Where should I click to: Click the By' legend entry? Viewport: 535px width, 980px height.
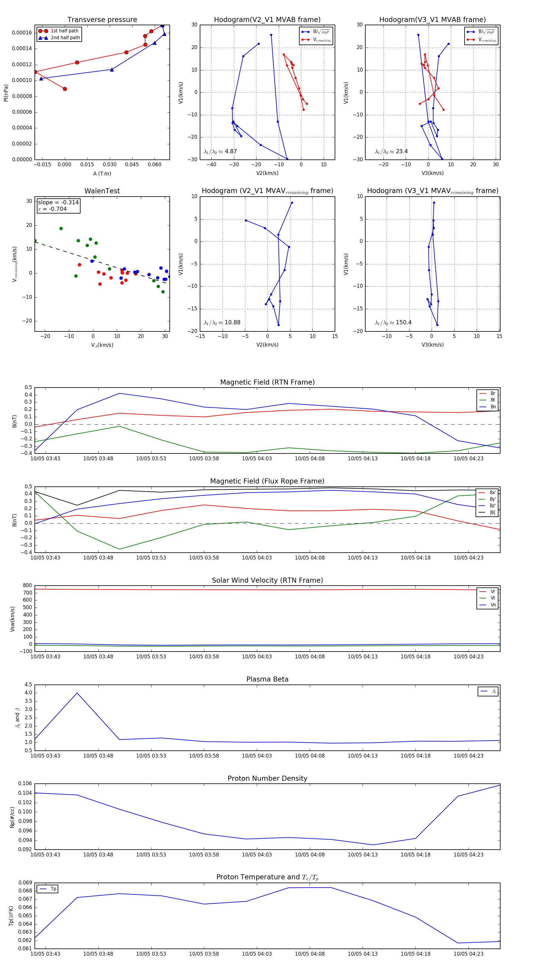(x=487, y=499)
